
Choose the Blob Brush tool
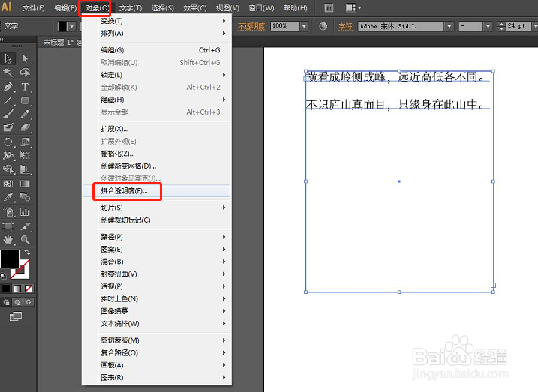[8, 127]
